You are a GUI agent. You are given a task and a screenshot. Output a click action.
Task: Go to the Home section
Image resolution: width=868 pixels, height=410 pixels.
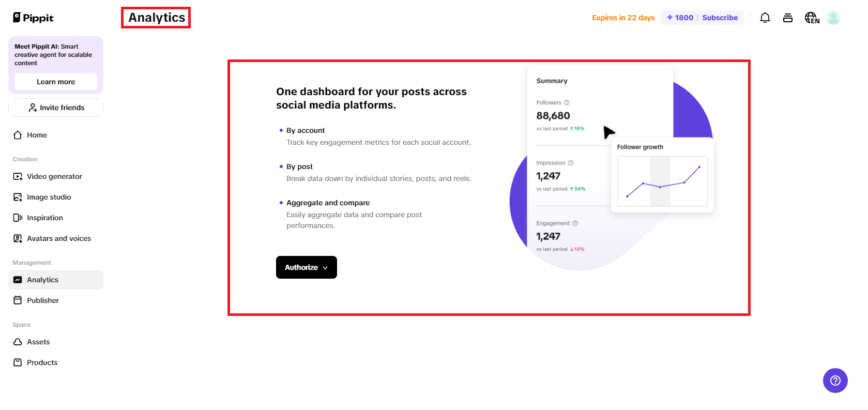(36, 135)
